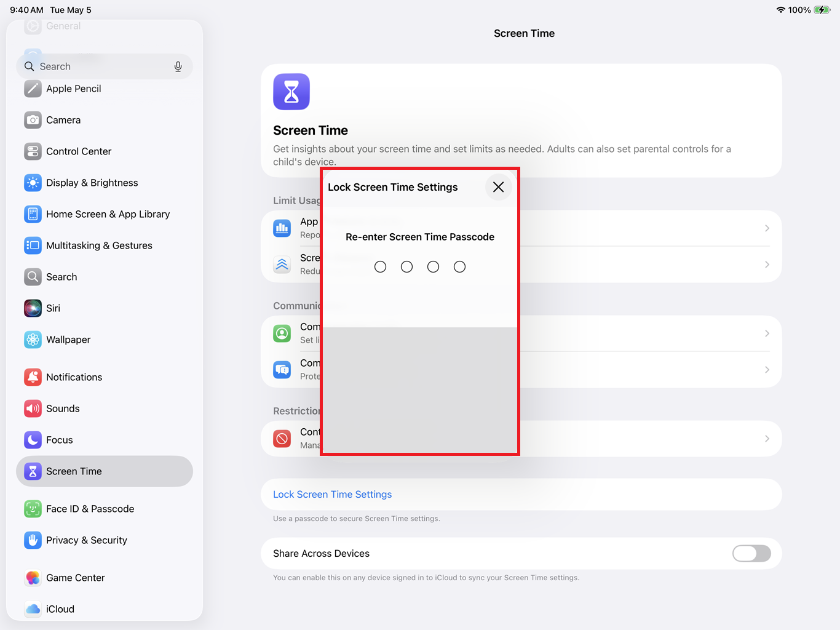Open the Apple Pencil settings entry
The height and width of the screenshot is (630, 840).
pos(105,89)
